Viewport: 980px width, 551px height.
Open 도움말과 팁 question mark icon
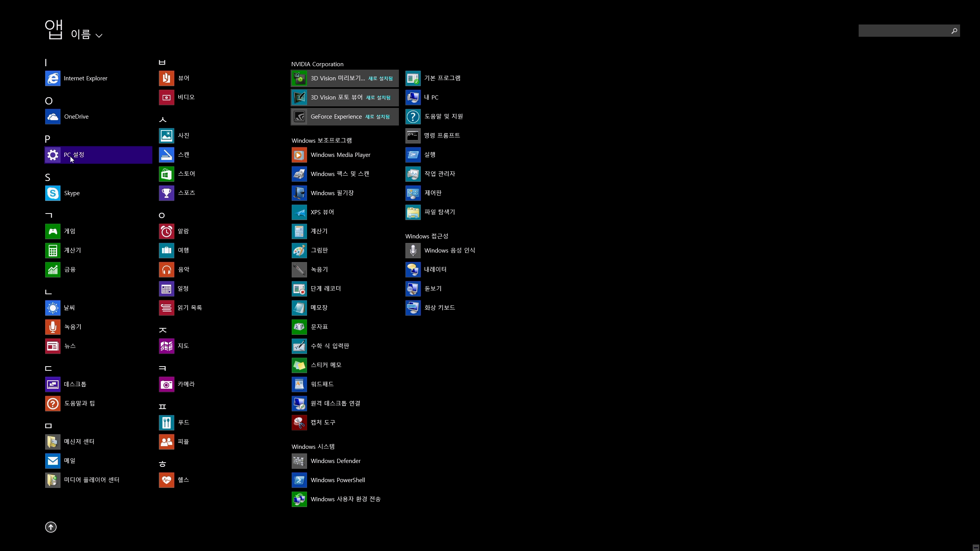53,404
